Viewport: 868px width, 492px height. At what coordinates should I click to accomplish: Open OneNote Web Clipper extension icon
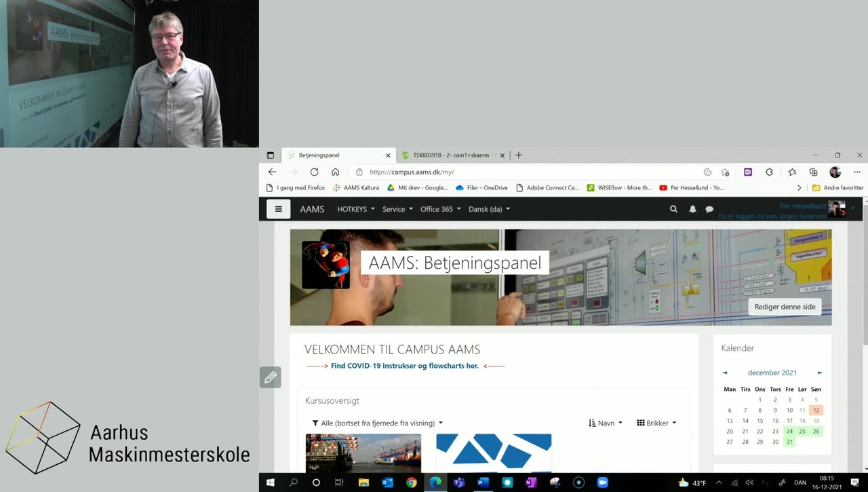748,172
